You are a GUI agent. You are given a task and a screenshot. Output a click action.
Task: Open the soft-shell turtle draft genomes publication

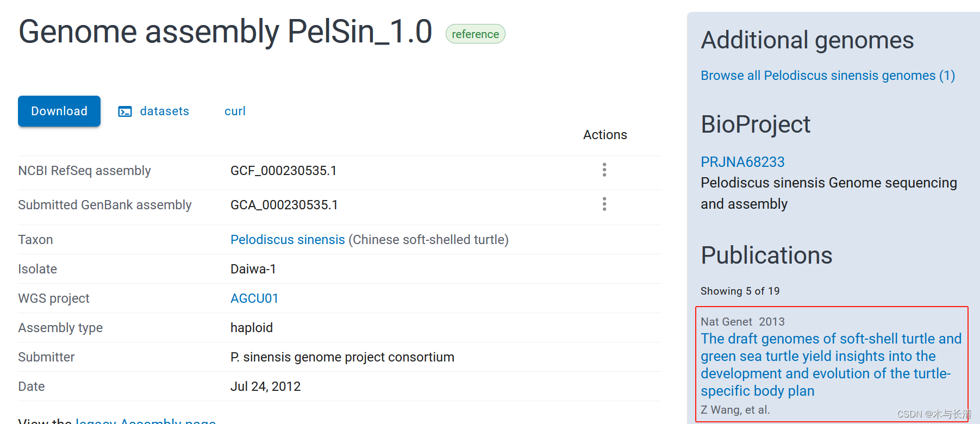(x=831, y=364)
